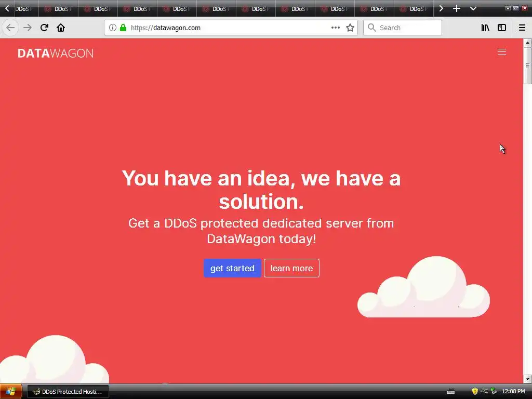Open the DataWagon site hamburger menu

[x=502, y=51]
